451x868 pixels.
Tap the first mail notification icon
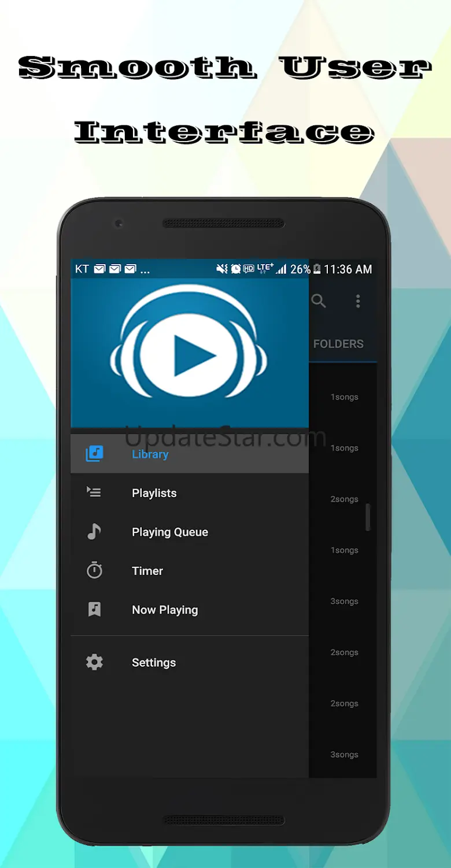pyautogui.click(x=99, y=269)
